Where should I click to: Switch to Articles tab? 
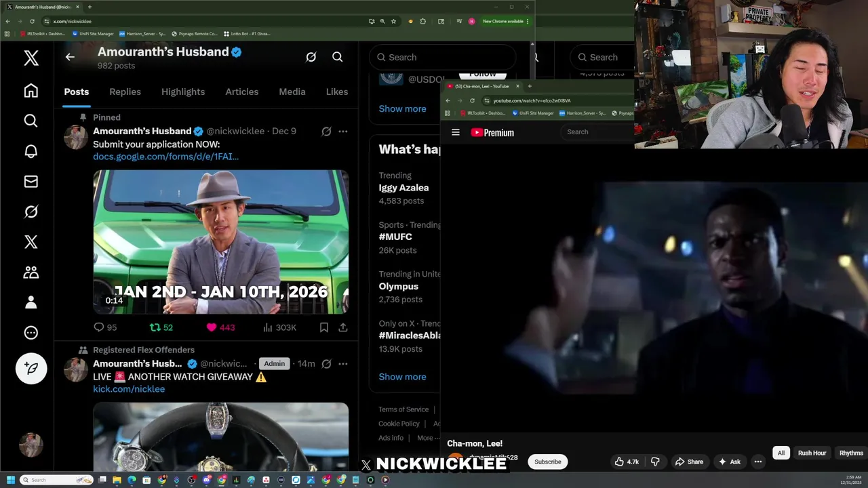[x=242, y=91]
